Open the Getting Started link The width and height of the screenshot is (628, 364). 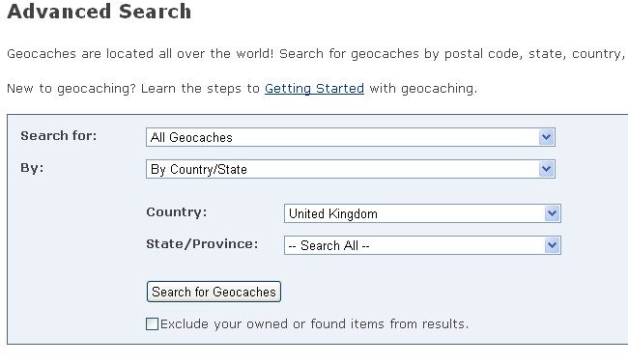pyautogui.click(x=314, y=88)
